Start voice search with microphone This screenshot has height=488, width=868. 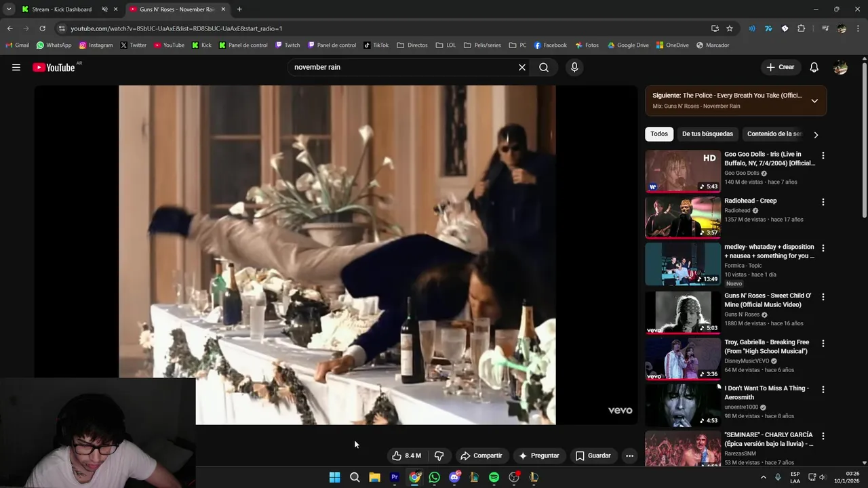(574, 67)
